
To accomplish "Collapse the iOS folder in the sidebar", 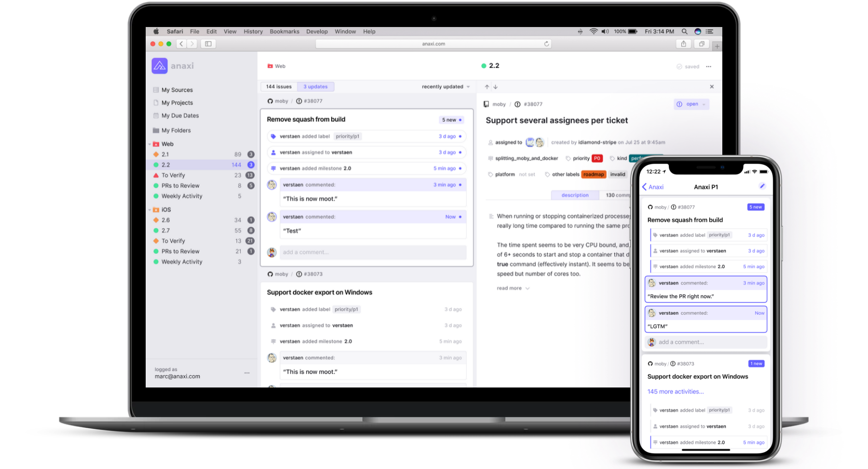I will (150, 210).
